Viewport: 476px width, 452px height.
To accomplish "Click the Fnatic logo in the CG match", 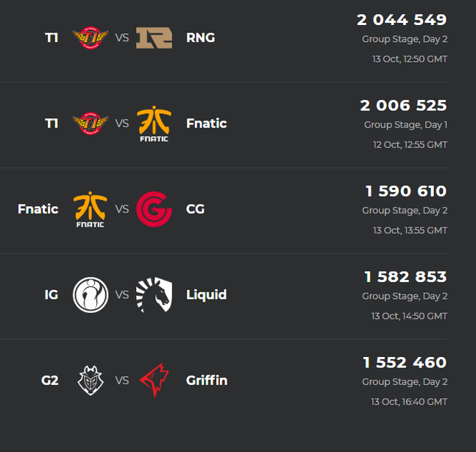I will (x=90, y=209).
